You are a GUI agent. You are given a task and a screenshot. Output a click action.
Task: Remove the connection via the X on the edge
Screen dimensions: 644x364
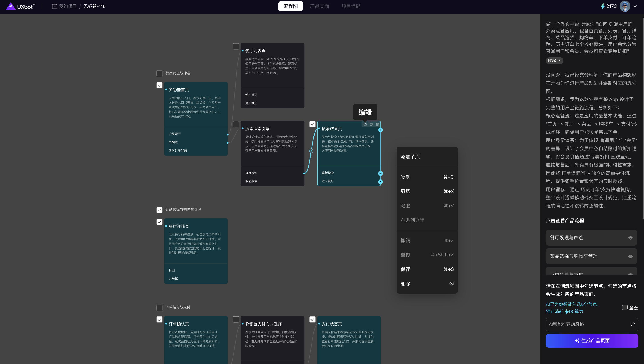311,151
